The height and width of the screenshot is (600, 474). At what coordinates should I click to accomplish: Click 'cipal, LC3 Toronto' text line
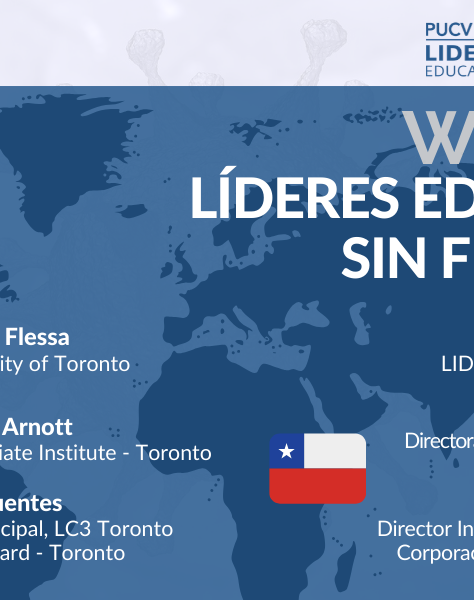(86, 530)
